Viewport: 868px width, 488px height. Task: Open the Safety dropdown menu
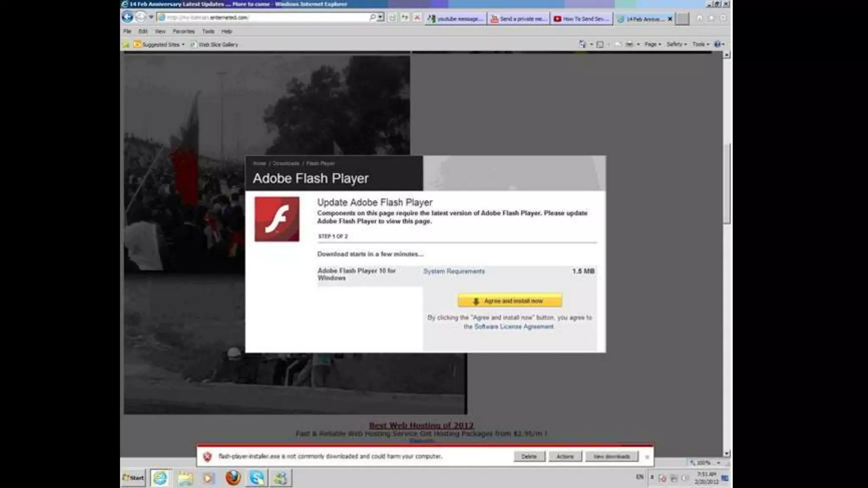(676, 44)
